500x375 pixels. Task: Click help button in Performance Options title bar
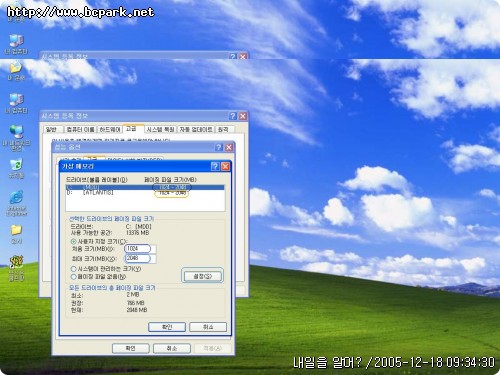tap(219, 147)
